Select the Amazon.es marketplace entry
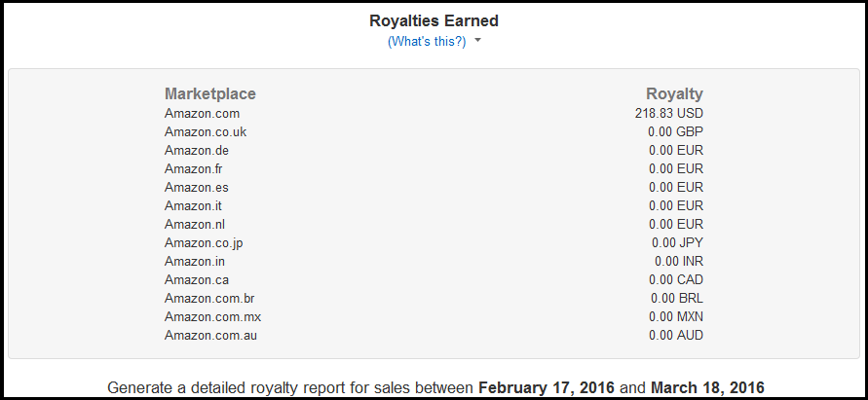The width and height of the screenshot is (868, 400). point(197,188)
